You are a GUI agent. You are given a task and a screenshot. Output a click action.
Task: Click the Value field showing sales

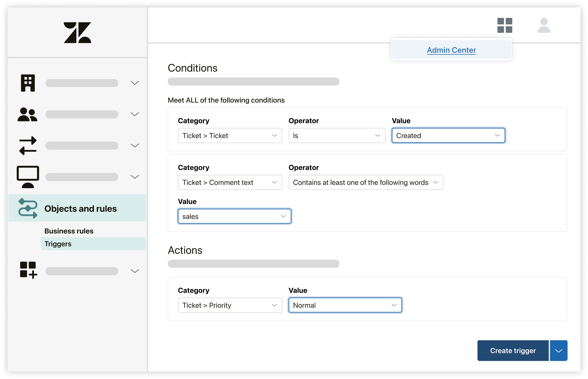(x=234, y=216)
